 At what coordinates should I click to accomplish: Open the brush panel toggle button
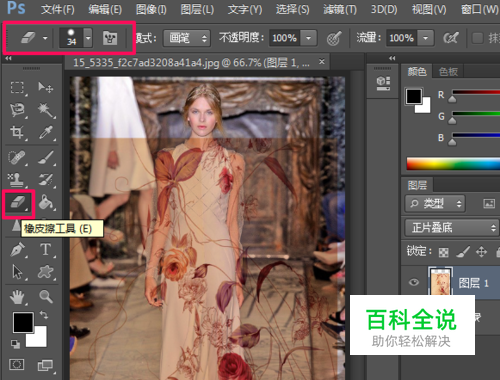pos(110,38)
